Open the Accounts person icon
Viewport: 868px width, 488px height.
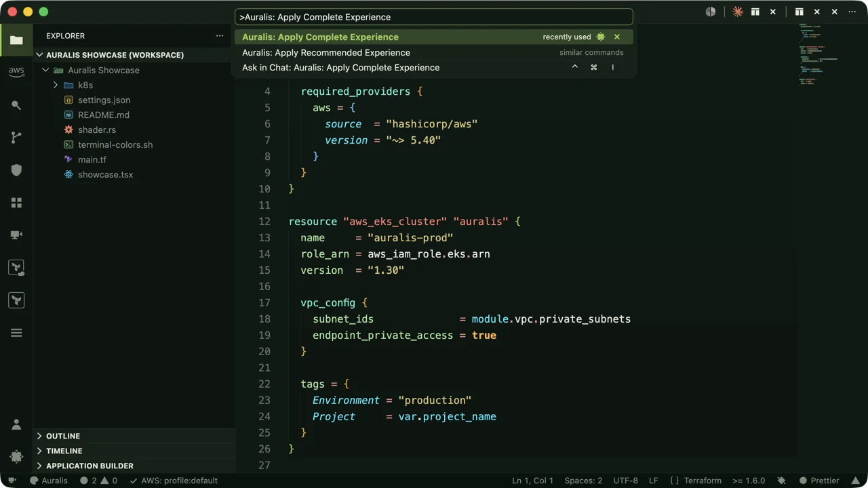point(16,425)
